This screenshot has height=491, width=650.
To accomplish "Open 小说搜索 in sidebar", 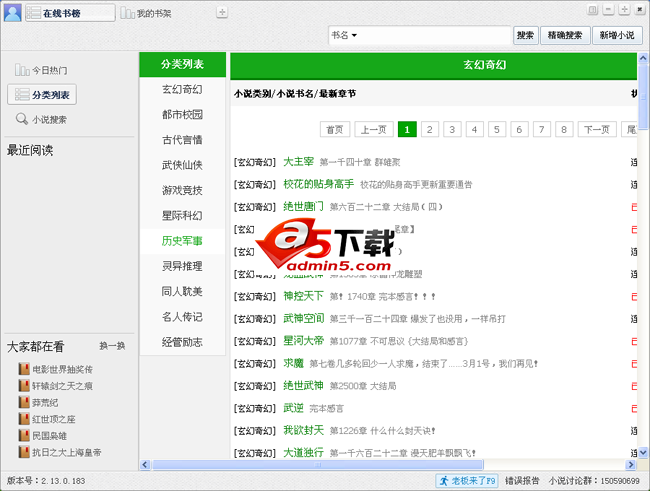I will (41, 119).
